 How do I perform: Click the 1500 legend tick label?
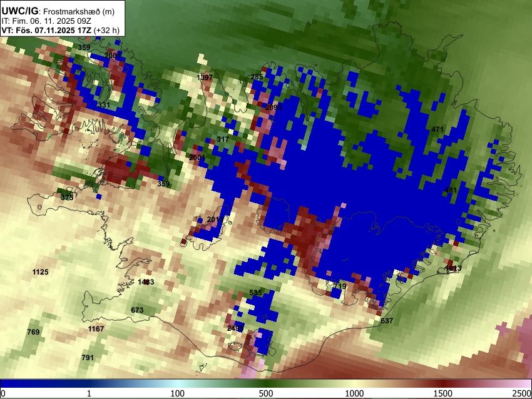[443, 393]
